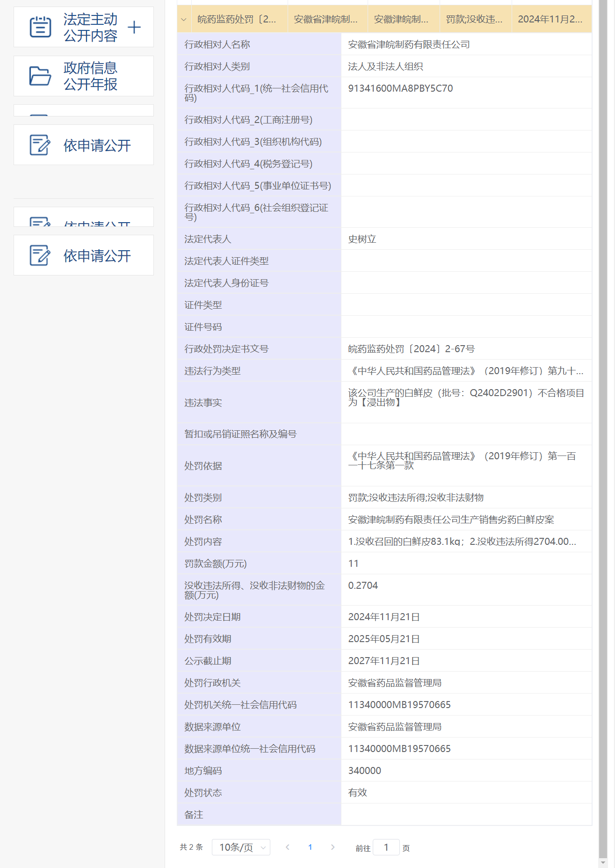The height and width of the screenshot is (868, 615).
Task: Collapse the expanded 皖药监药处罚 row chevron
Action: 184,20
